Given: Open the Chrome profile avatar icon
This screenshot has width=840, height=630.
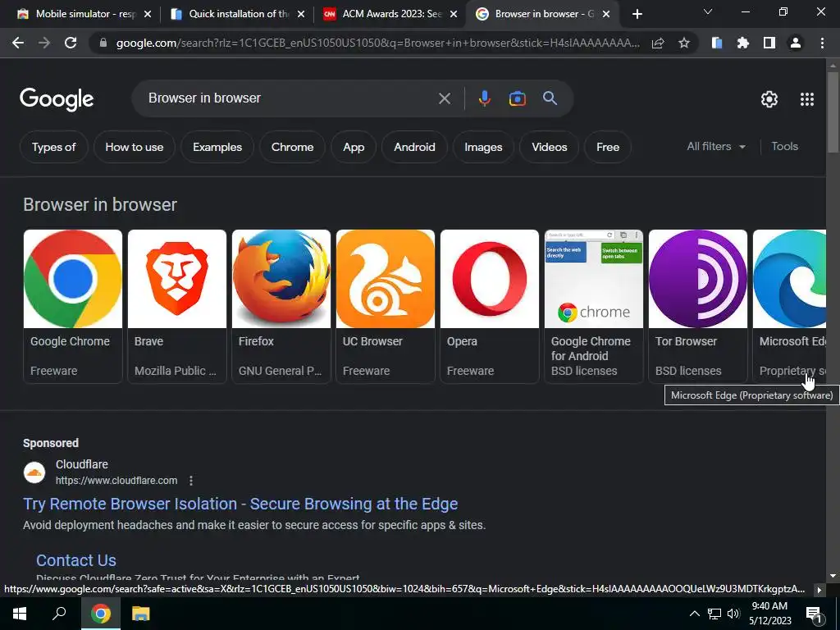Looking at the screenshot, I should pyautogui.click(x=795, y=43).
